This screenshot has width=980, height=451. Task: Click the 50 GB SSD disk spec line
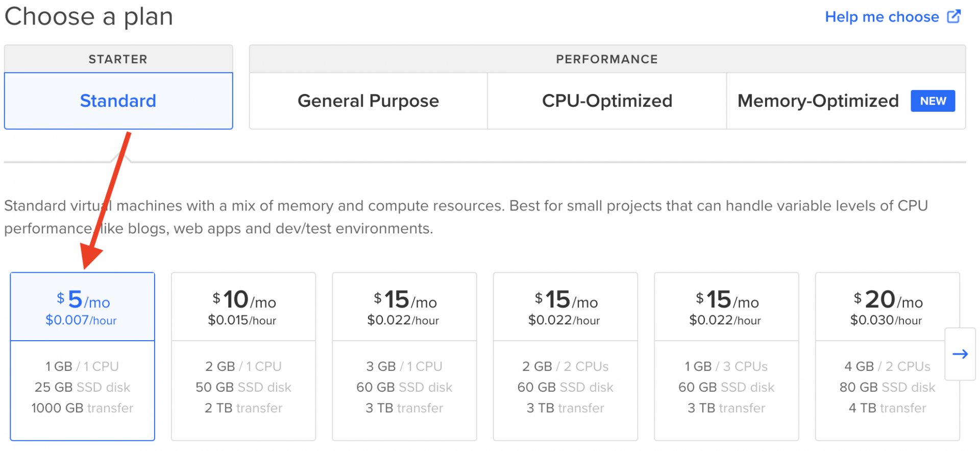pyautogui.click(x=243, y=387)
